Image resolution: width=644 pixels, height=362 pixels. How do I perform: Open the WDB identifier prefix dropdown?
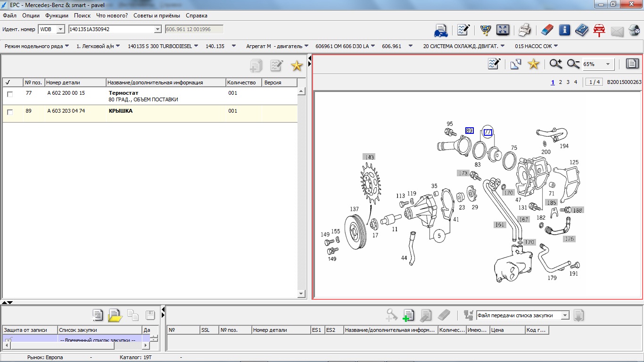pyautogui.click(x=60, y=29)
